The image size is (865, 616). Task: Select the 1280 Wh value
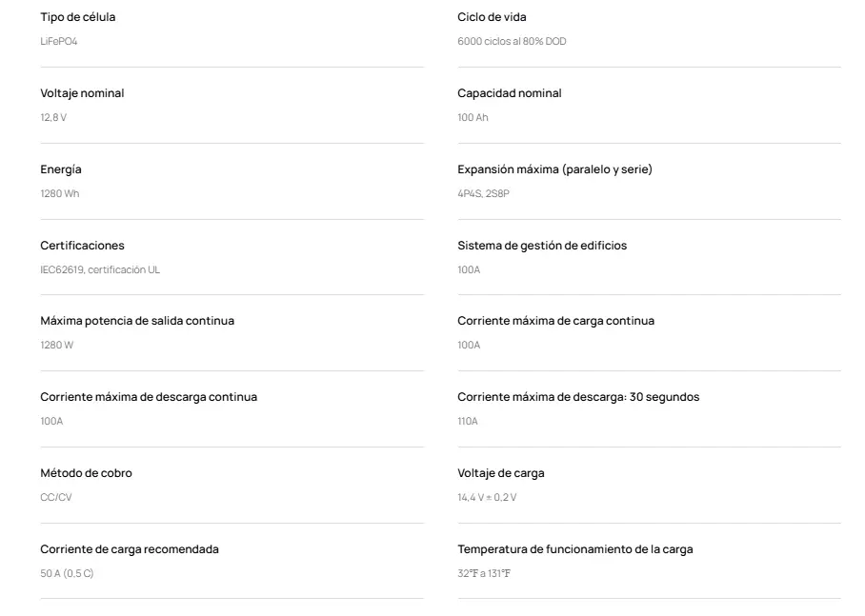pos(58,194)
